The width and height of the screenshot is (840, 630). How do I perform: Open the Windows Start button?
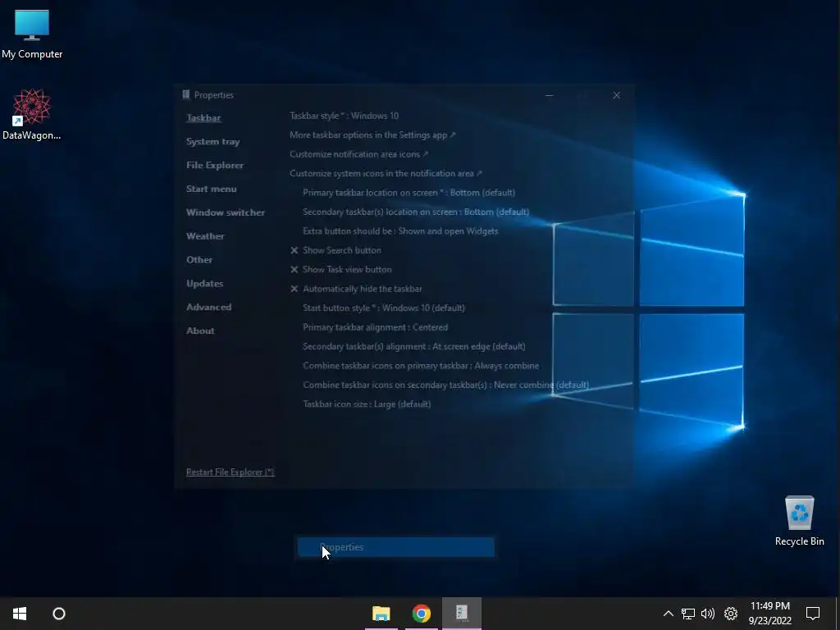pyautogui.click(x=20, y=614)
